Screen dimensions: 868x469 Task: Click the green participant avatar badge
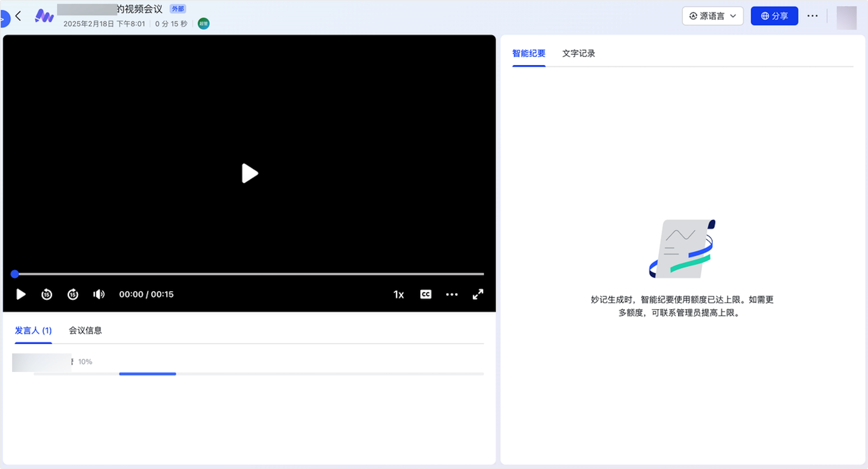tap(203, 24)
